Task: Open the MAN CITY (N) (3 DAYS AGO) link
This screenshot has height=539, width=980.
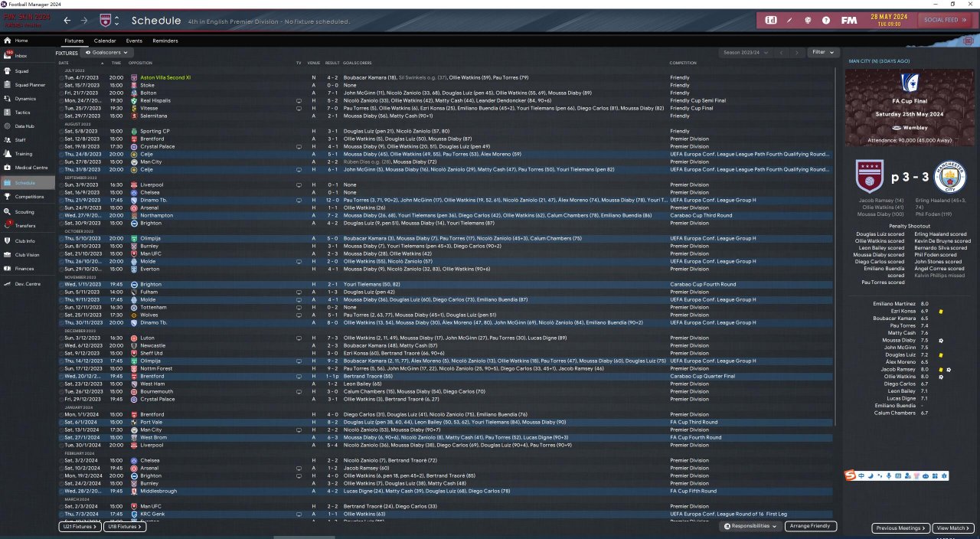Action: coord(879,60)
